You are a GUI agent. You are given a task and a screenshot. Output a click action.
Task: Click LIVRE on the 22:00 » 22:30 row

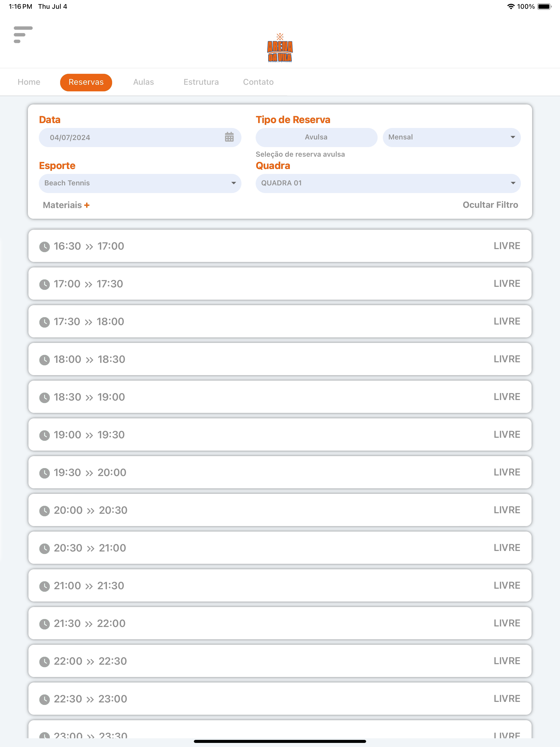507,661
